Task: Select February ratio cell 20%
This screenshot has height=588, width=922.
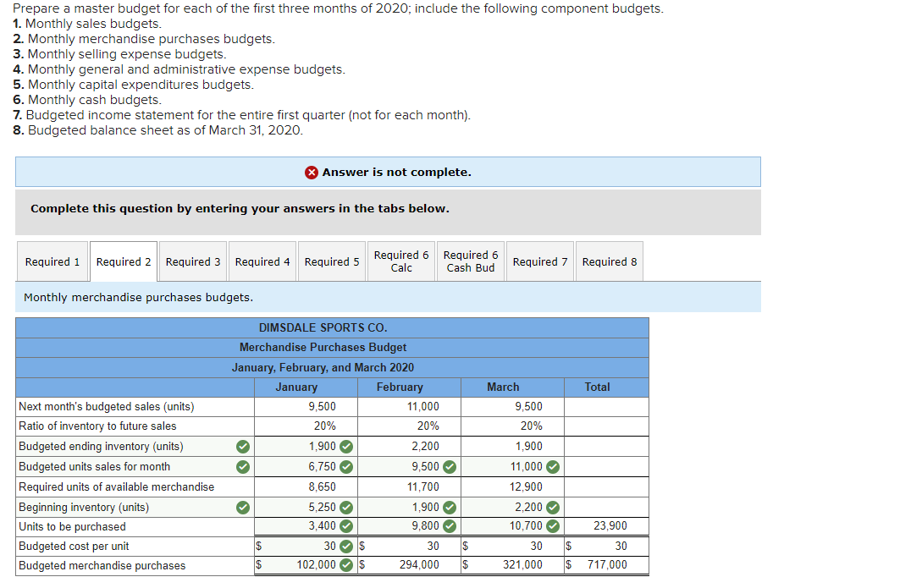Action: [x=409, y=426]
